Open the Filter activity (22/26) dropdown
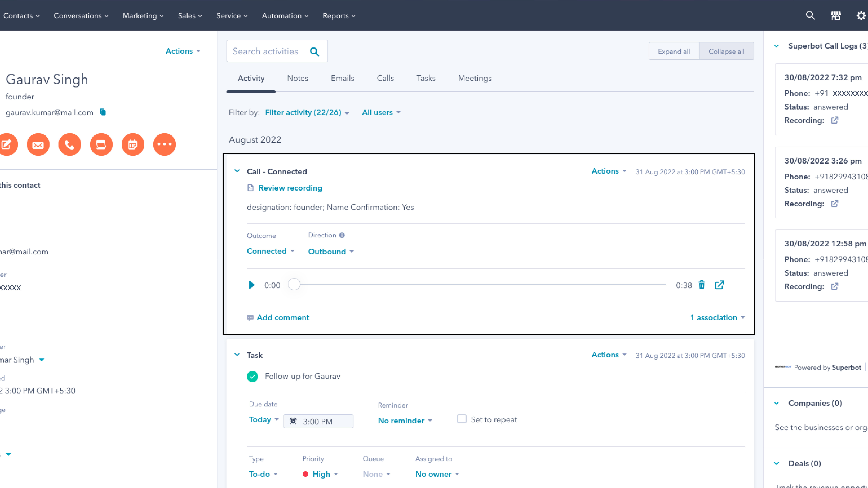This screenshot has height=488, width=868. (307, 113)
